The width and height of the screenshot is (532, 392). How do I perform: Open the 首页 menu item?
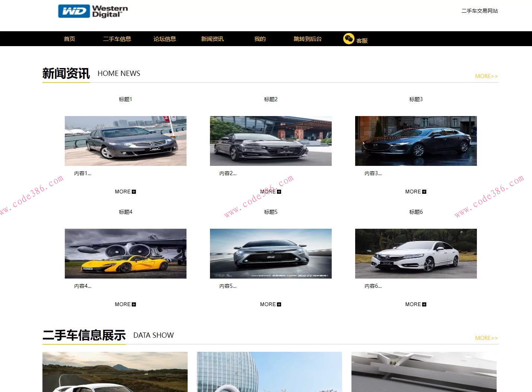tap(69, 39)
